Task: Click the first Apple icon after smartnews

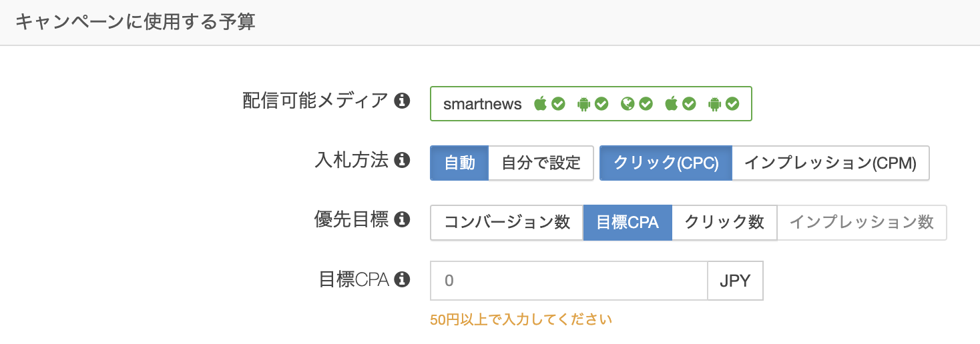Action: point(540,104)
